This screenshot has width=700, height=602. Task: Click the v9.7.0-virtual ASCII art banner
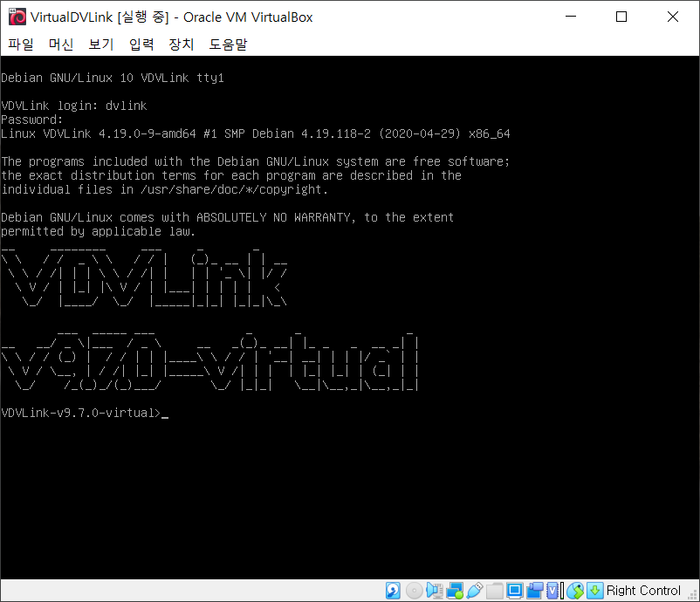pos(209,361)
